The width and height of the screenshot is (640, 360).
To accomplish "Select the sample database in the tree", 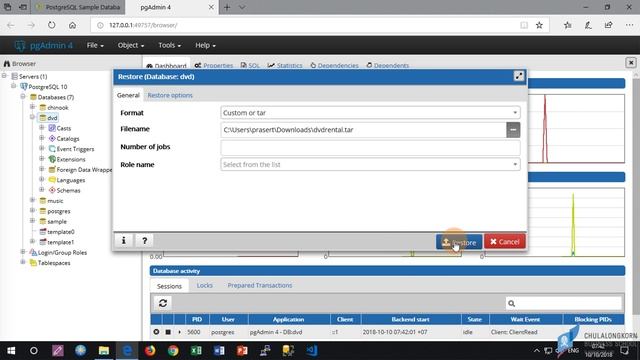I will coord(57,221).
